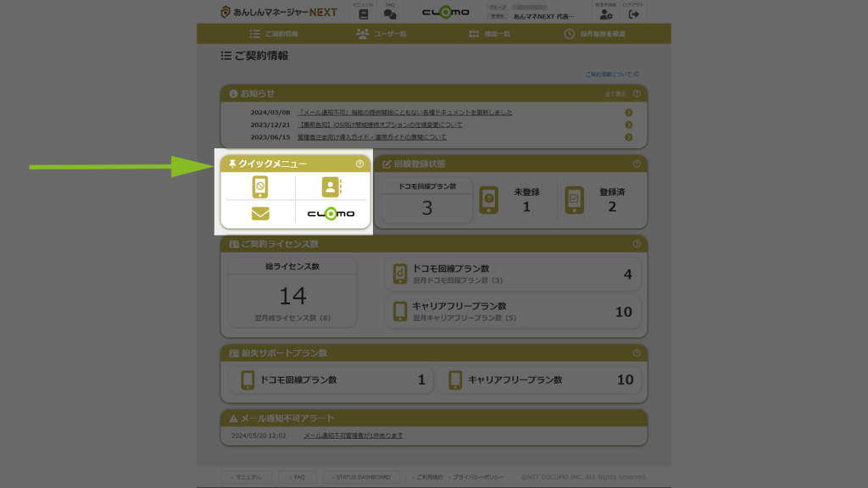Open help for 回線登録状態 panel

tap(637, 164)
